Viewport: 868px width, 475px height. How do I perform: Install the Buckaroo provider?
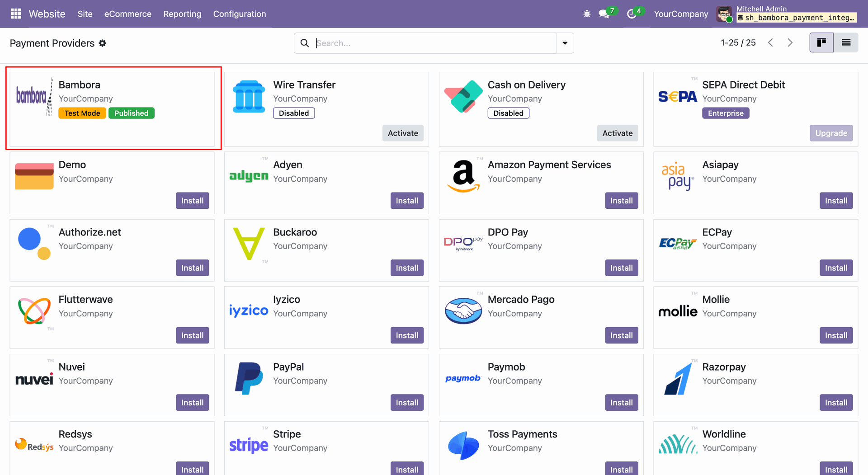pyautogui.click(x=407, y=268)
